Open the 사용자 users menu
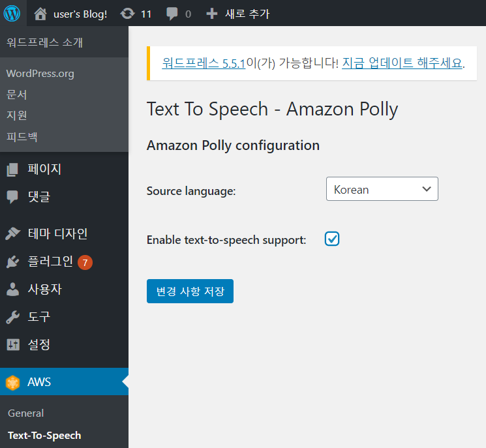The height and width of the screenshot is (448, 486). coord(44,290)
